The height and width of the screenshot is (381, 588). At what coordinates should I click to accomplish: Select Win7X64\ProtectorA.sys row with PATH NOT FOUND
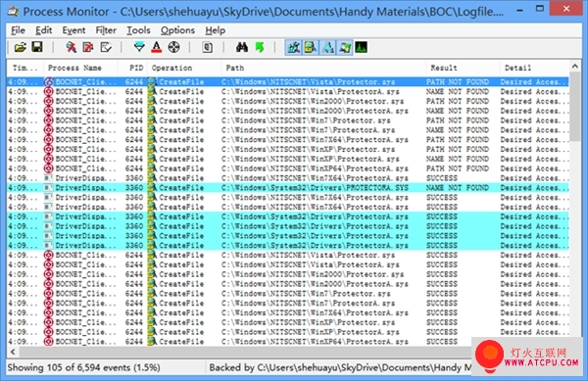coord(288,139)
